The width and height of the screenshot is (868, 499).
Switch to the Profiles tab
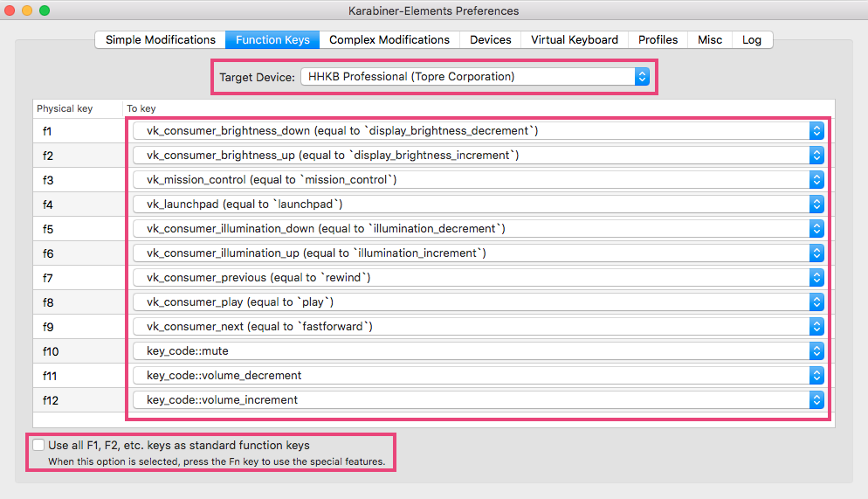[658, 40]
